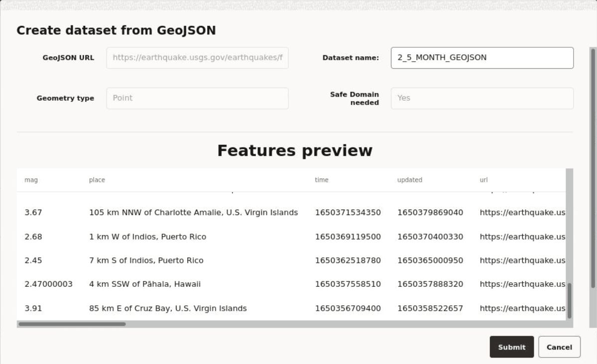This screenshot has width=597, height=364.
Task: Click updated value 1650358522657
Action: [x=430, y=308]
